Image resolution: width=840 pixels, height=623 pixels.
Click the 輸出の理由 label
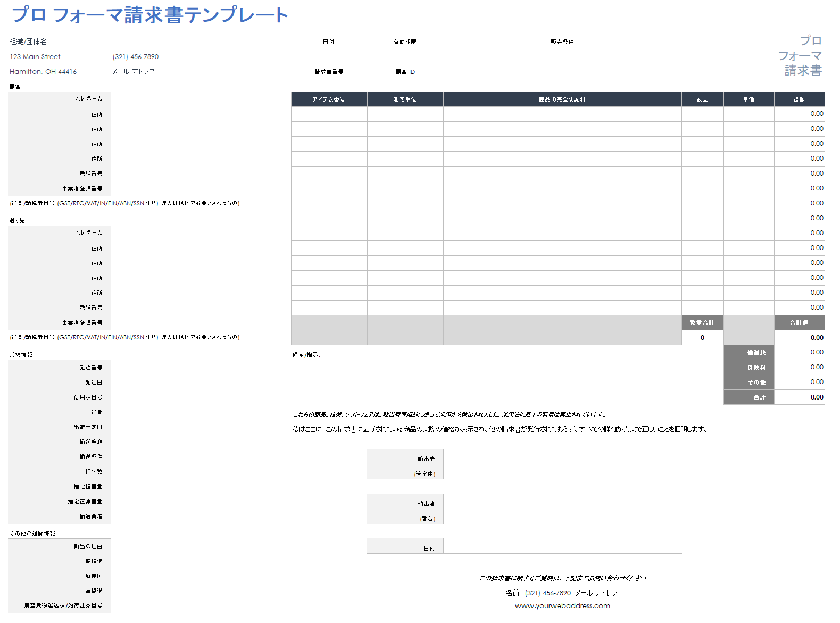pyautogui.click(x=88, y=546)
